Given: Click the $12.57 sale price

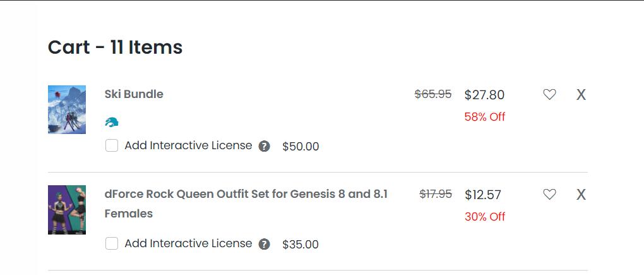Looking at the screenshot, I should (x=483, y=195).
